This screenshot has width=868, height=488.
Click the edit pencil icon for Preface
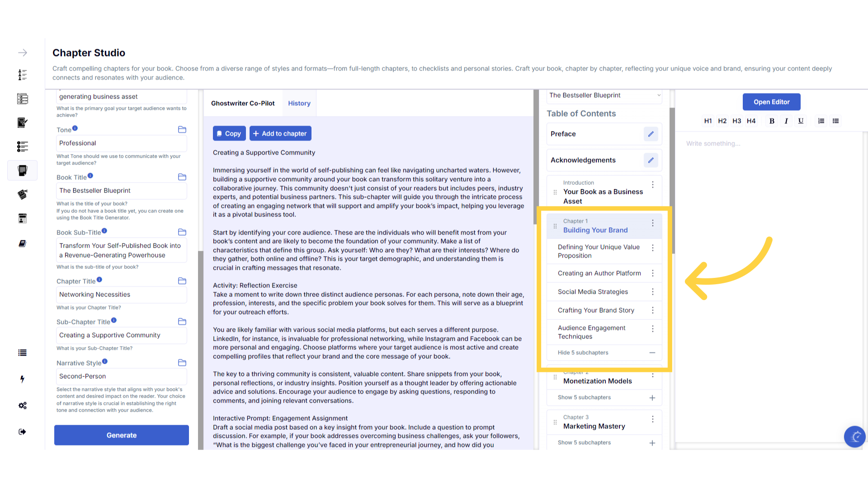pyautogui.click(x=651, y=134)
